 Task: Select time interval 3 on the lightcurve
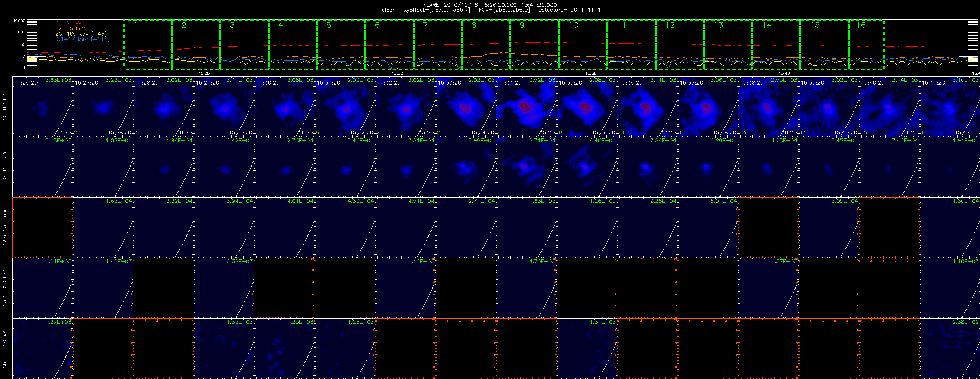click(244, 44)
